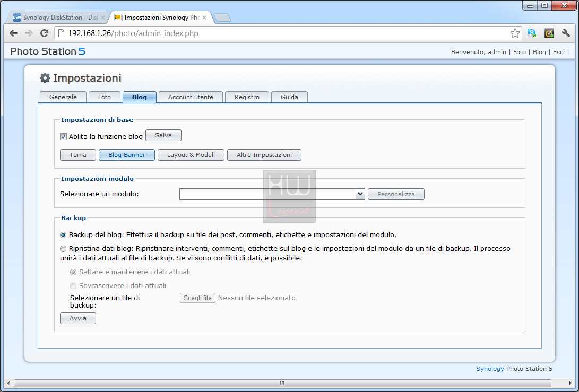Click the horizontal scrollbar left arrow
The image size is (579, 392).
point(8,383)
